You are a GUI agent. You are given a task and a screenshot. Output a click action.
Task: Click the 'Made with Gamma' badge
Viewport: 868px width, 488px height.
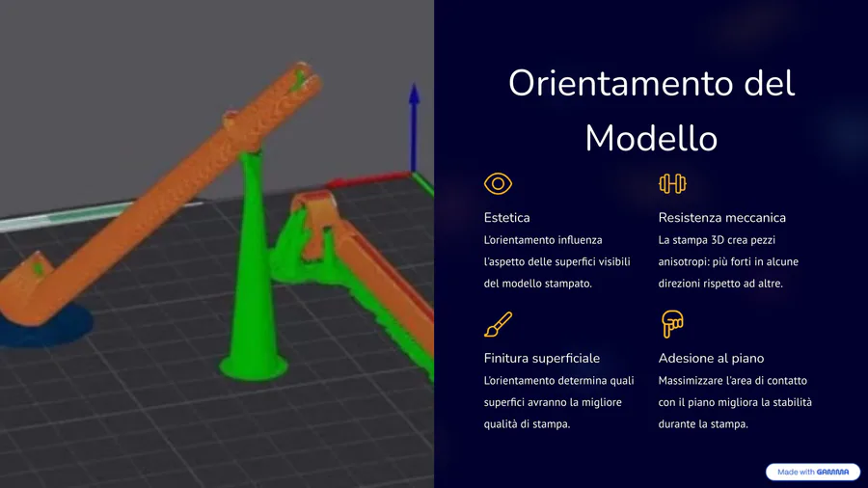pos(812,472)
